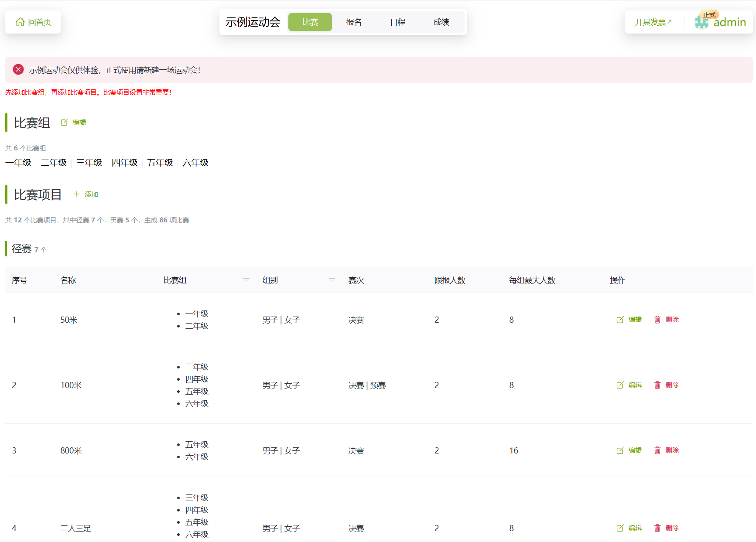This screenshot has width=756, height=542.
Task: Open the 成绩 tab
Action: (441, 22)
